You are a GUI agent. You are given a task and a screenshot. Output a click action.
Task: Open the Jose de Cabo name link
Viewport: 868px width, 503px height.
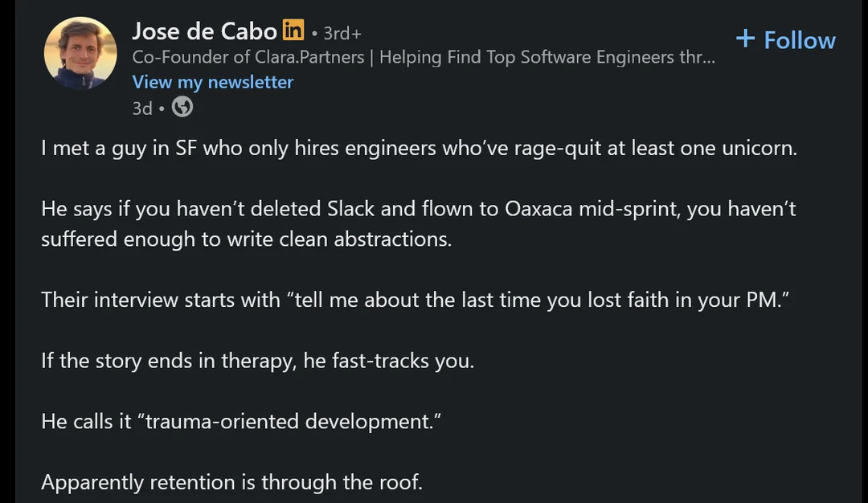pyautogui.click(x=204, y=31)
